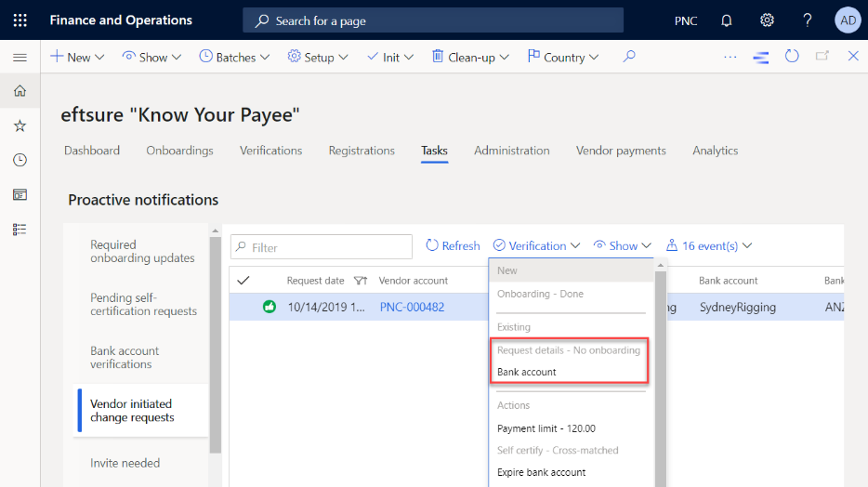Click the personalization options icon in the action bar
Image resolution: width=868 pixels, height=487 pixels.
[760, 57]
